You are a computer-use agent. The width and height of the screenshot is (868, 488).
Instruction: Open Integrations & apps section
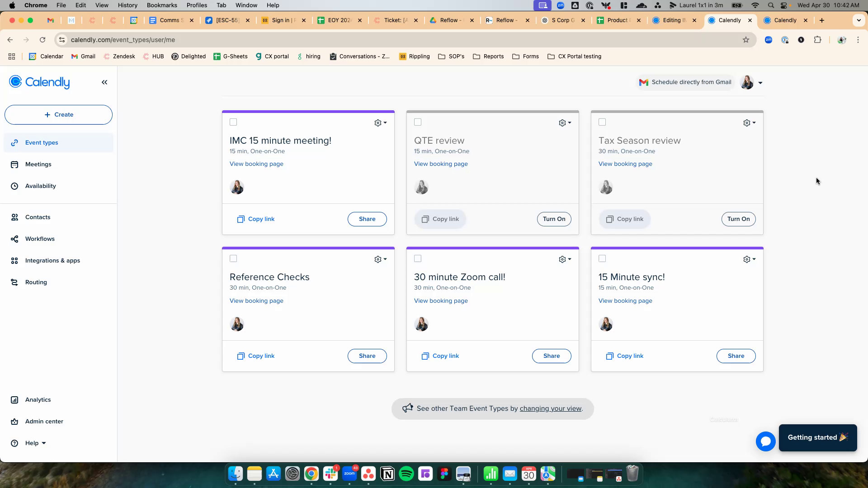pos(52,261)
